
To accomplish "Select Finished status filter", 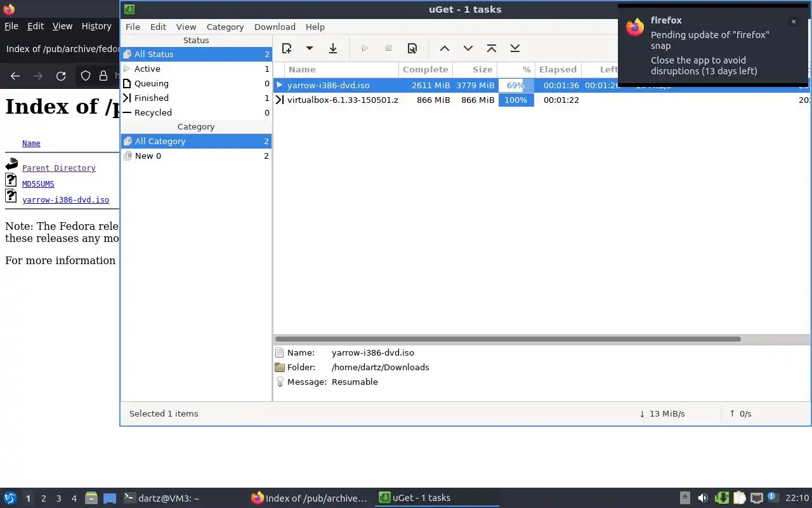I will click(196, 98).
